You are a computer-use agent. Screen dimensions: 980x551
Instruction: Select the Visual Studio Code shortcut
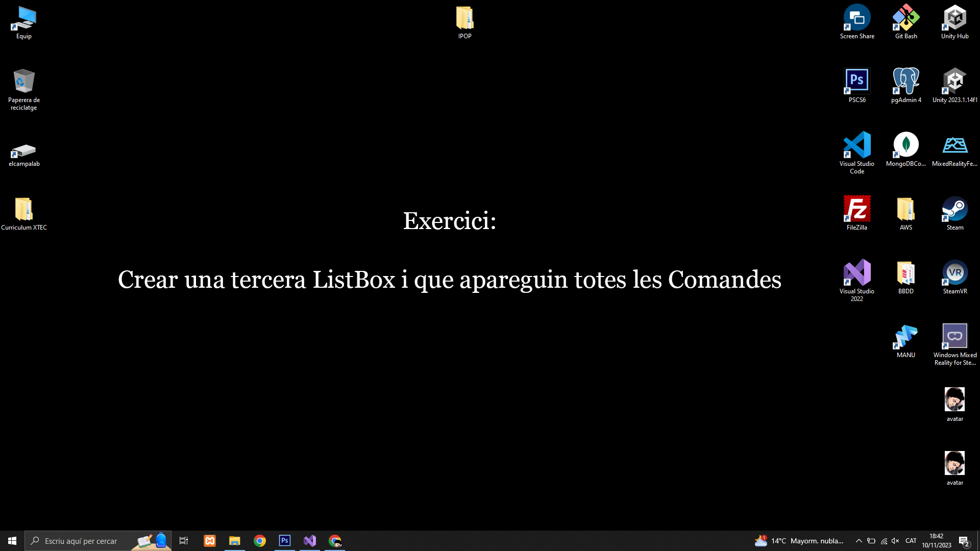click(x=857, y=145)
